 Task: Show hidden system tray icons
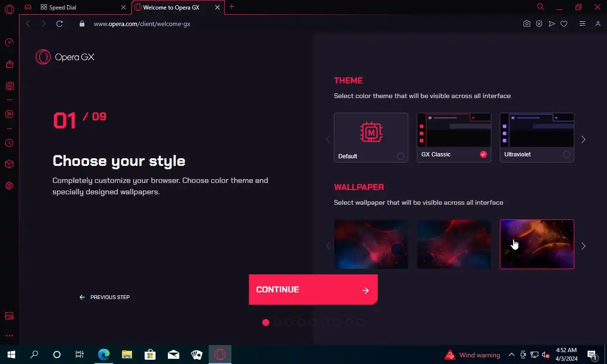512,355
